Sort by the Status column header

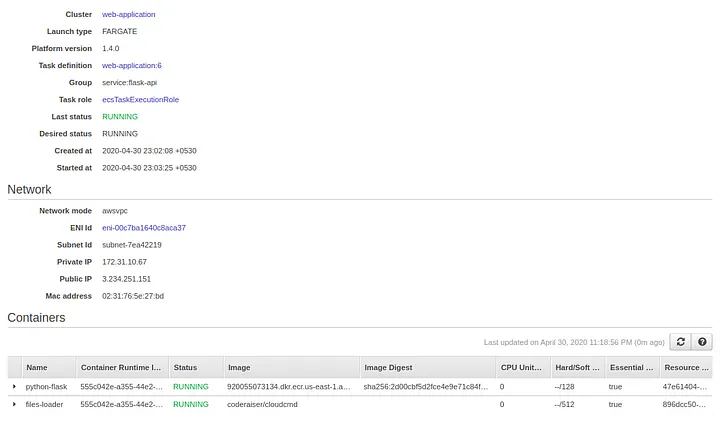pyautogui.click(x=185, y=368)
